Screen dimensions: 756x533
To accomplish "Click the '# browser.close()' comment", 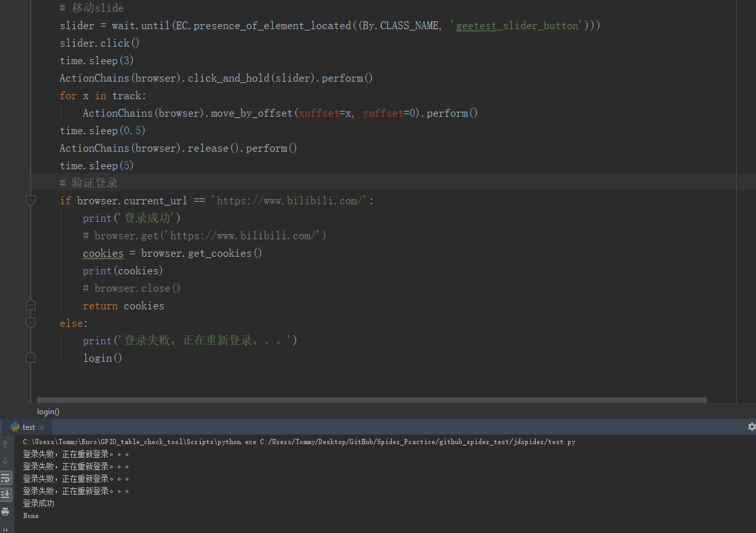I will pos(131,289).
